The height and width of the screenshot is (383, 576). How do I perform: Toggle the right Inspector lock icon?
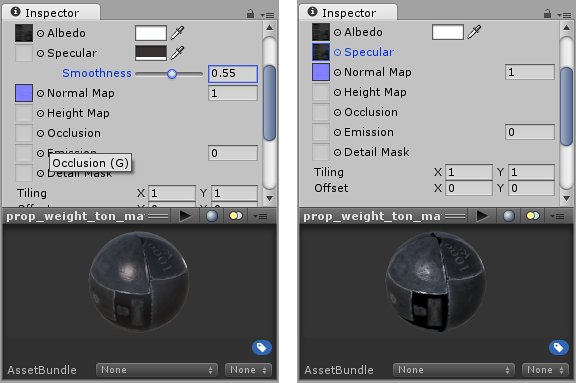click(547, 14)
